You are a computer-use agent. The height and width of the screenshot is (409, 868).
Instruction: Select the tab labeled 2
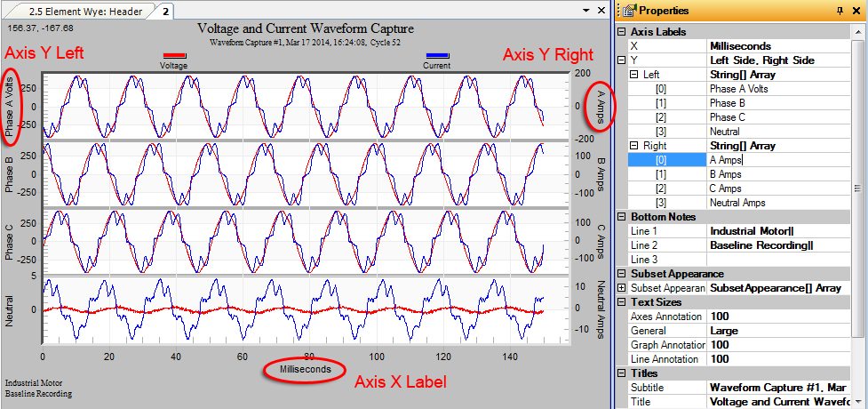(165, 12)
